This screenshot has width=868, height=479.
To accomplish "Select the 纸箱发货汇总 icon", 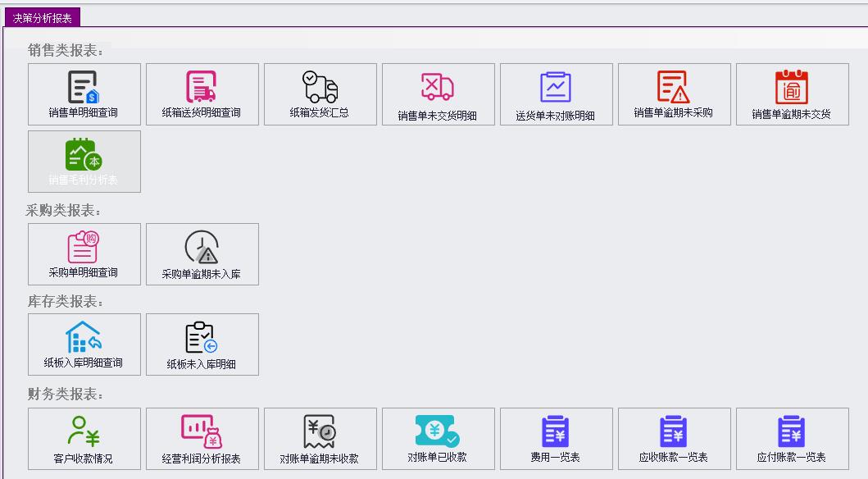I will (x=320, y=94).
